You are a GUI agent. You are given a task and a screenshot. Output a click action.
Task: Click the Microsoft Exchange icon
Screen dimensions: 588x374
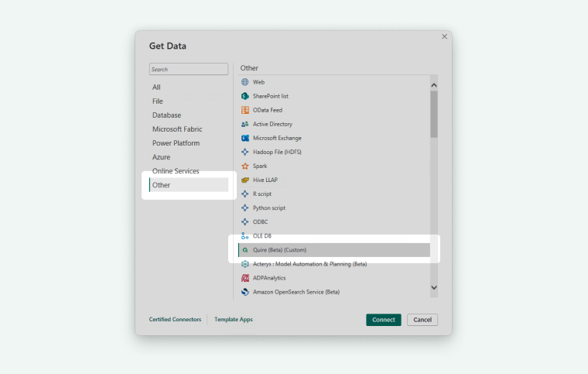pos(245,138)
